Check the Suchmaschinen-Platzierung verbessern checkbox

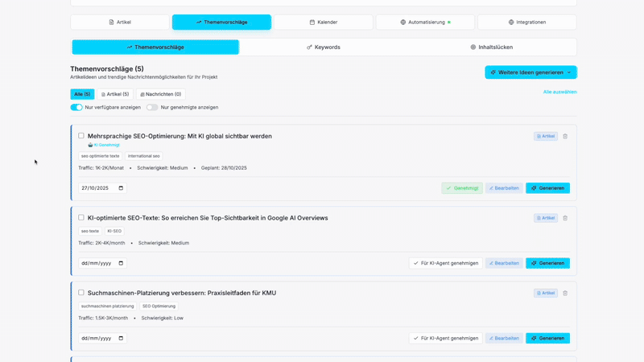click(81, 293)
